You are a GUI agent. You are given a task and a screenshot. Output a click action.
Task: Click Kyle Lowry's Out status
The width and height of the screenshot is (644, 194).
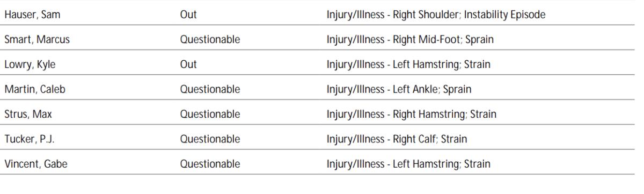point(189,63)
